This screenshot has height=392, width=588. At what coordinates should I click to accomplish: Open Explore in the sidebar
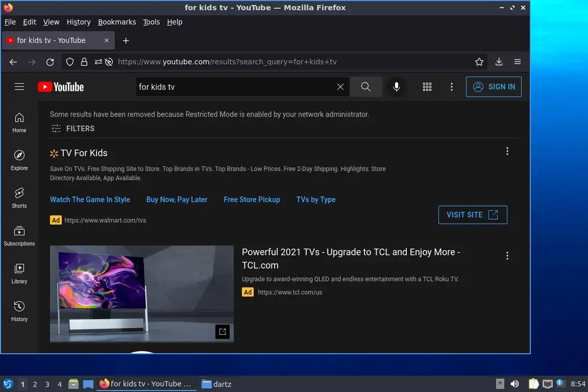(19, 160)
